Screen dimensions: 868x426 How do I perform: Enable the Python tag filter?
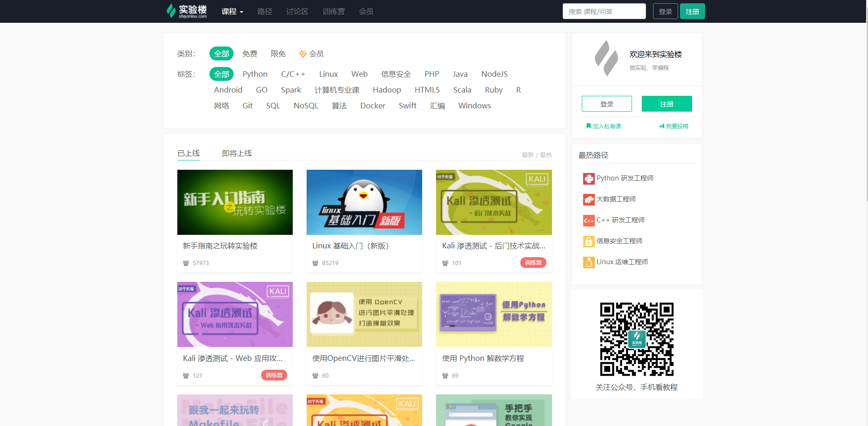(x=255, y=73)
